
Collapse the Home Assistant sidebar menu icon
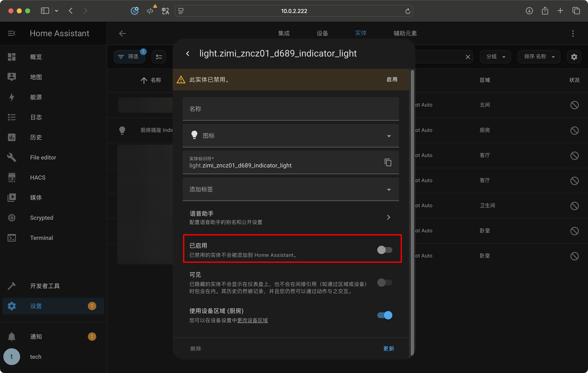(x=12, y=33)
